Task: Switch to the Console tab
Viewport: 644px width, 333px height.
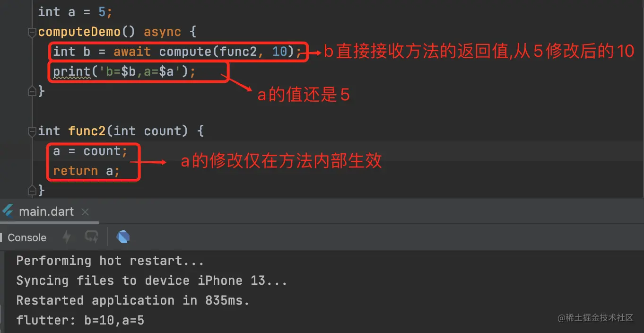Action: point(26,237)
